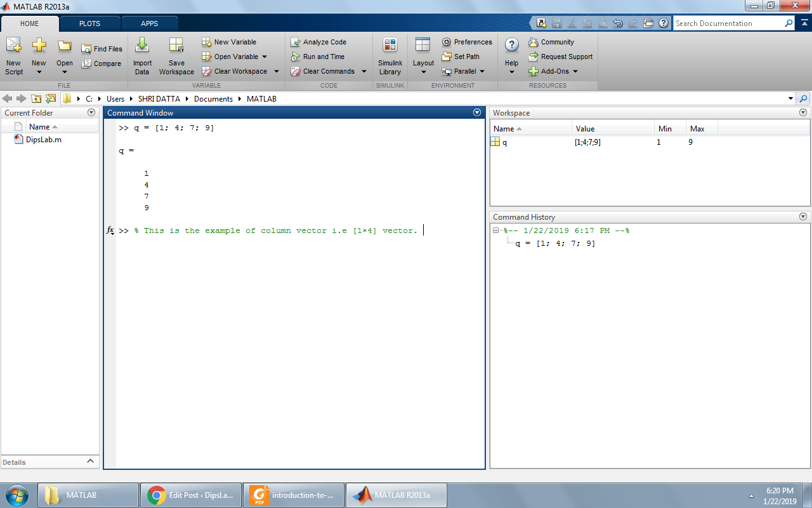
Task: Open Chrome from the Windows taskbar
Action: point(190,495)
